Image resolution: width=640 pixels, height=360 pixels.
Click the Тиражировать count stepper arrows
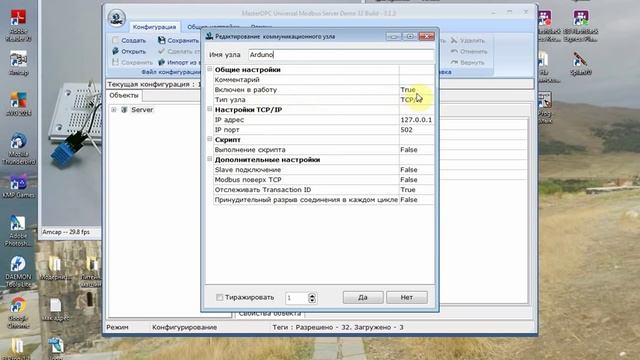[312, 298]
